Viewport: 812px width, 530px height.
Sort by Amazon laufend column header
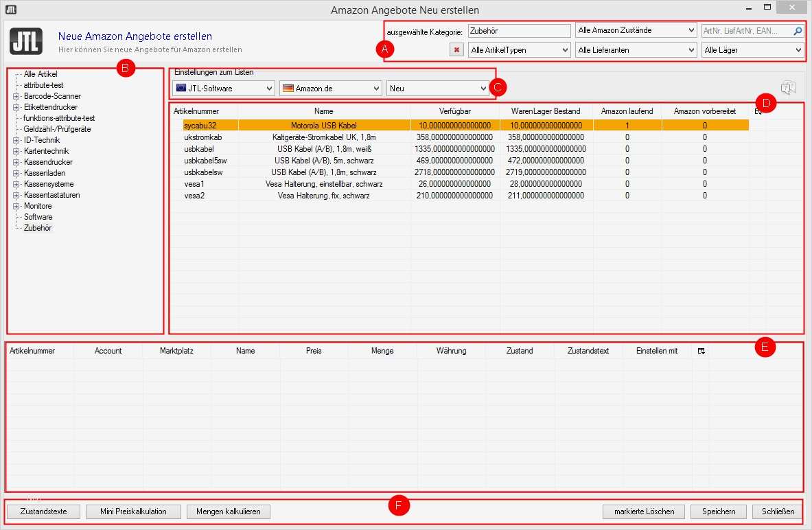pos(627,111)
